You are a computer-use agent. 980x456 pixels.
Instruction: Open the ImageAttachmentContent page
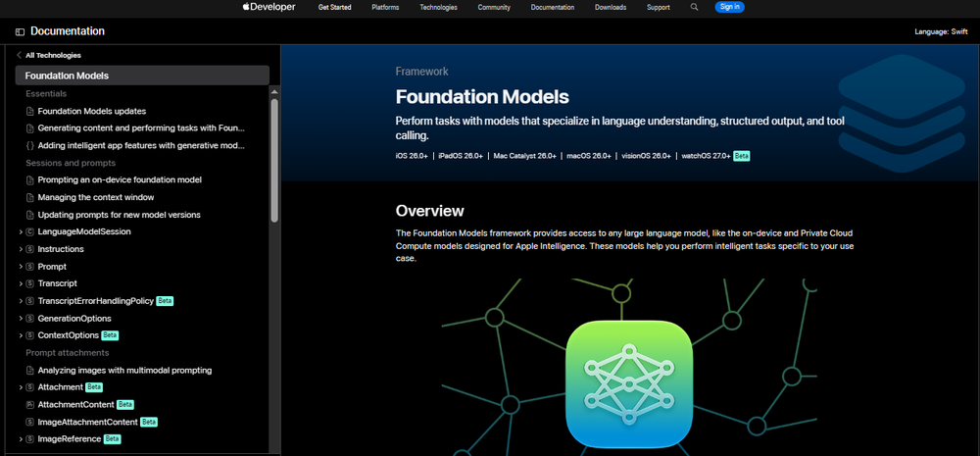pos(87,423)
